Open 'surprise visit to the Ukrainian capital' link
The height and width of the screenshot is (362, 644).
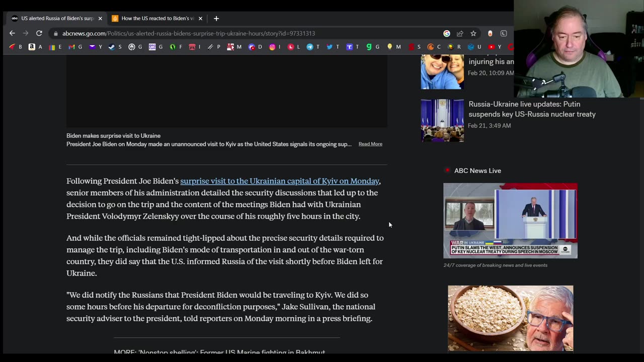coord(279,181)
